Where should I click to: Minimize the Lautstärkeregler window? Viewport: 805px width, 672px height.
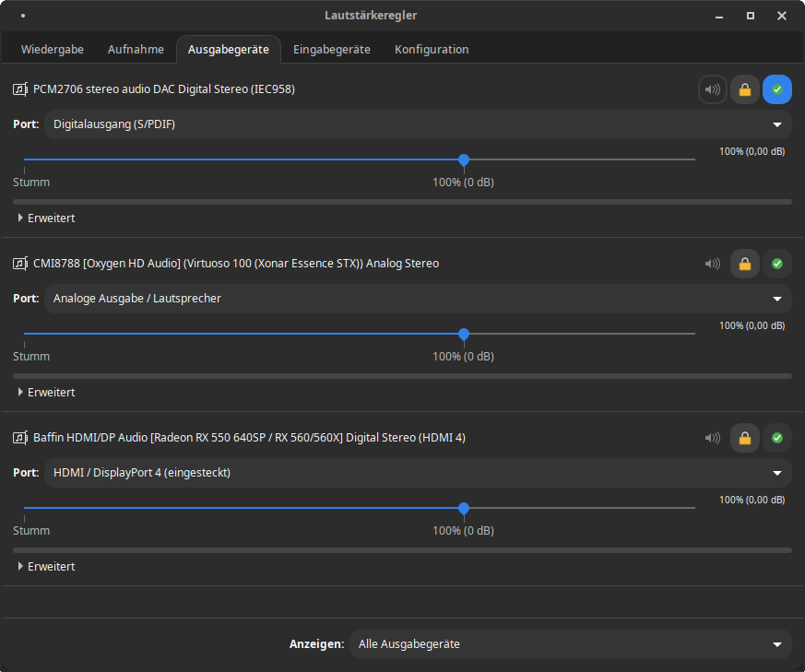(719, 16)
